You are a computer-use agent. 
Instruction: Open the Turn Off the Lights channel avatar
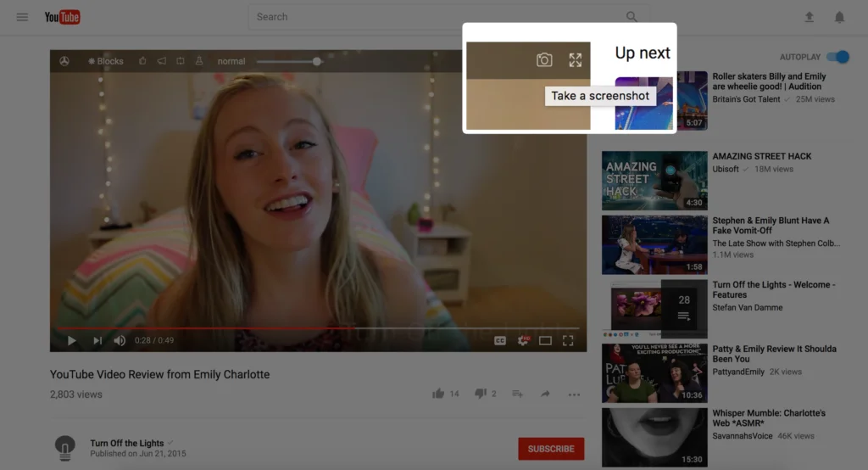coord(64,448)
